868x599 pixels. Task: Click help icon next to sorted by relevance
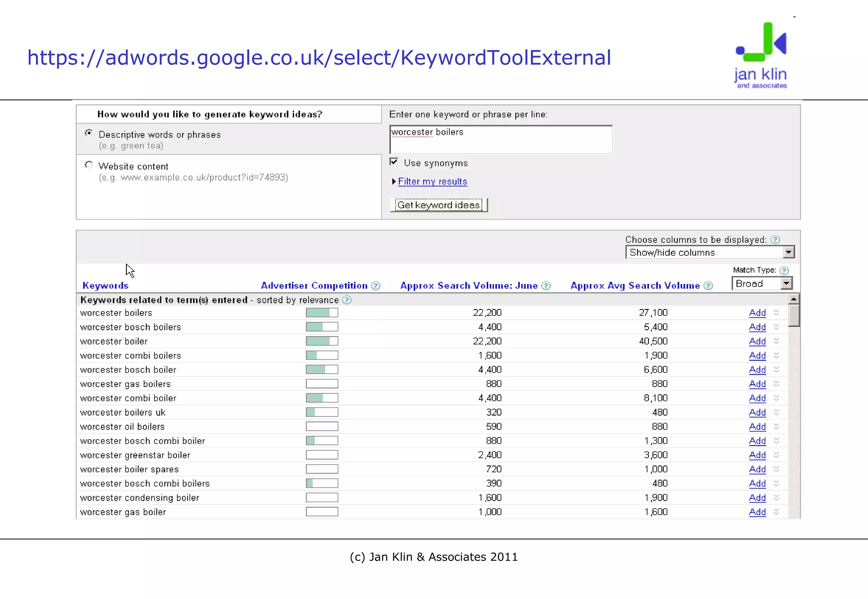coord(347,300)
